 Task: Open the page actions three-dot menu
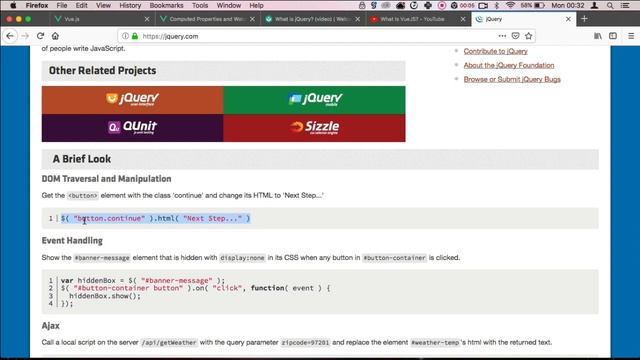(x=502, y=36)
